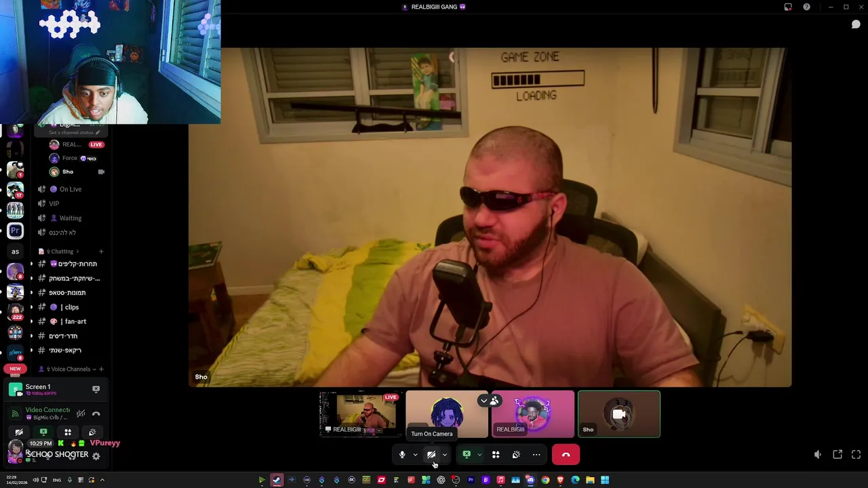Toggle noise suppression in voice panel
The image size is (868, 488).
pos(81,413)
